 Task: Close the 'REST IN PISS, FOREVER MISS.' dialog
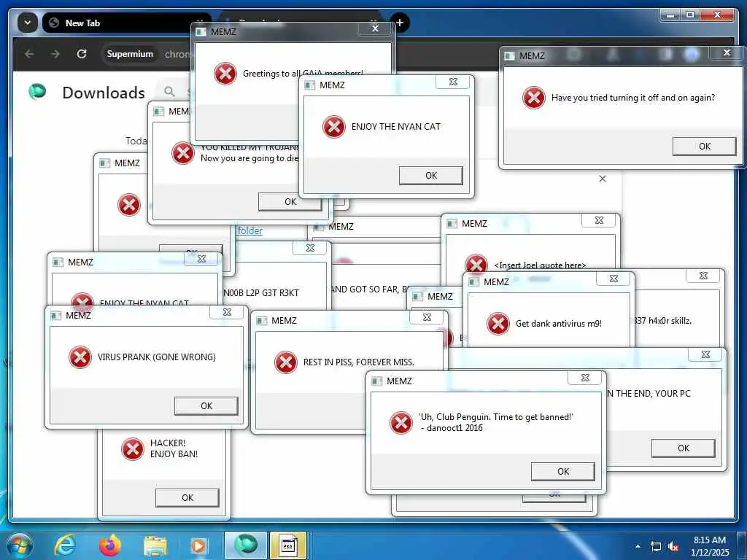pyautogui.click(x=427, y=317)
